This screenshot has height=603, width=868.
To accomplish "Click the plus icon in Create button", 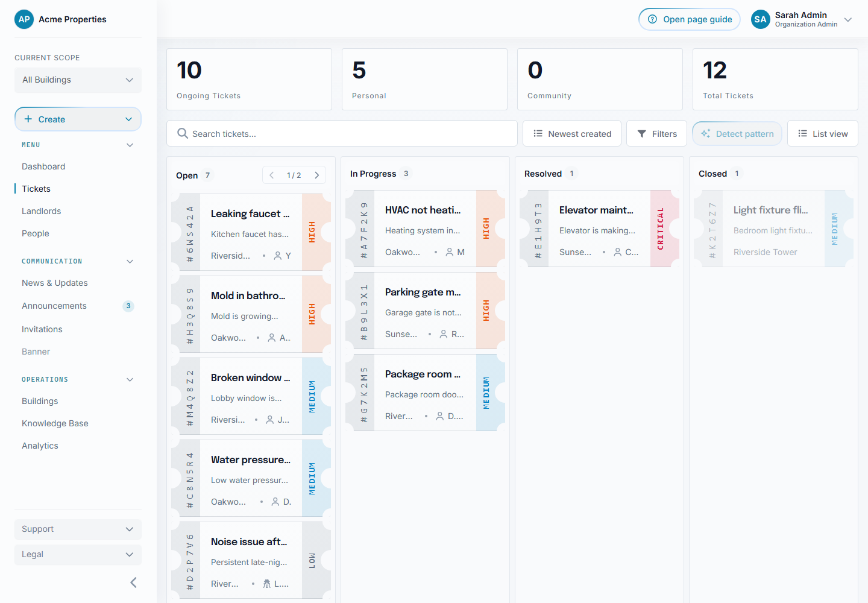I will coord(28,119).
